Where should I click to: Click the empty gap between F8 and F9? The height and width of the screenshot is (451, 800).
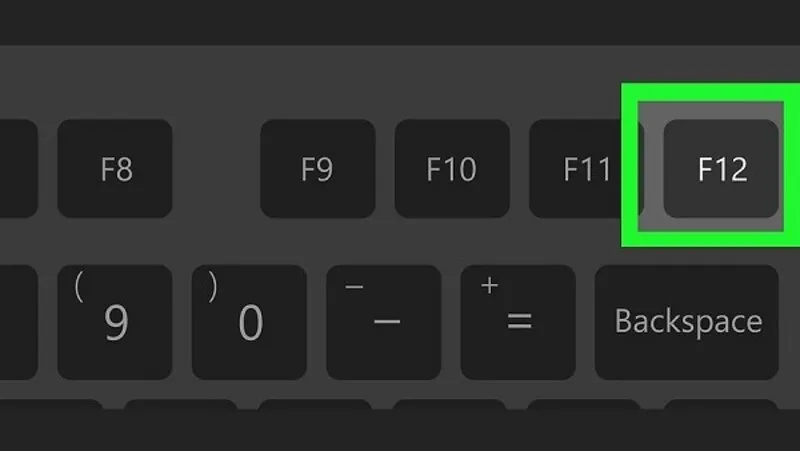pos(216,169)
